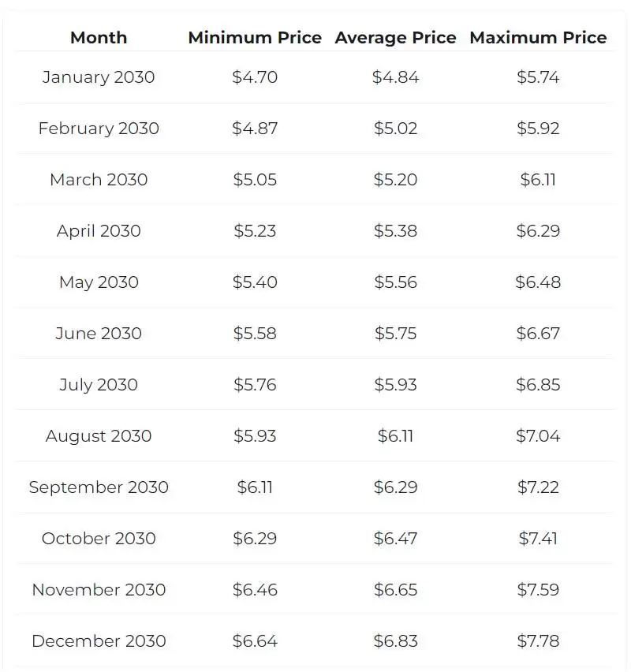
Task: Select the January 2030 row label
Action: 99,77
